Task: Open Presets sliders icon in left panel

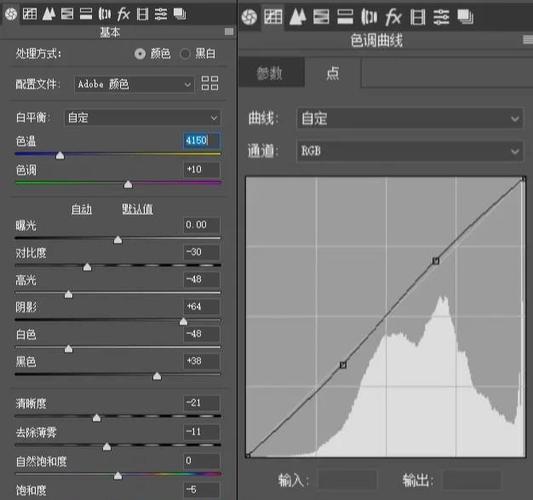Action: [x=161, y=14]
